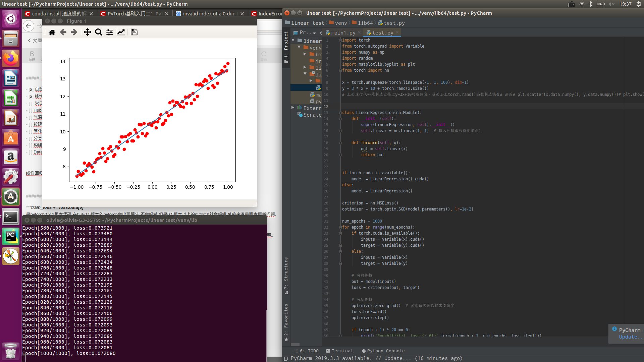This screenshot has height=362, width=644.
Task: Launch PyCharm from the Ubuntu dock
Action: 11,237
